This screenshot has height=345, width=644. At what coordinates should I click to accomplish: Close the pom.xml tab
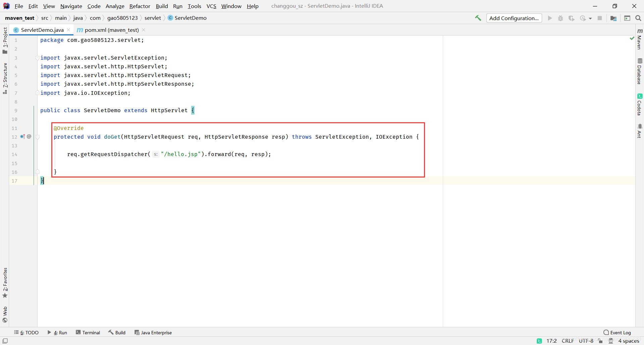point(144,30)
